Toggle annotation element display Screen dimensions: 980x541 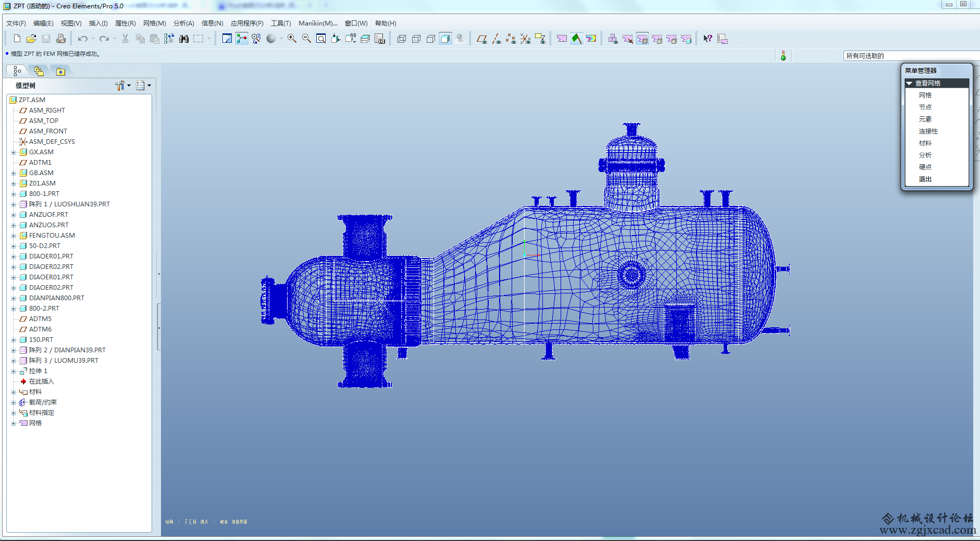click(x=540, y=39)
